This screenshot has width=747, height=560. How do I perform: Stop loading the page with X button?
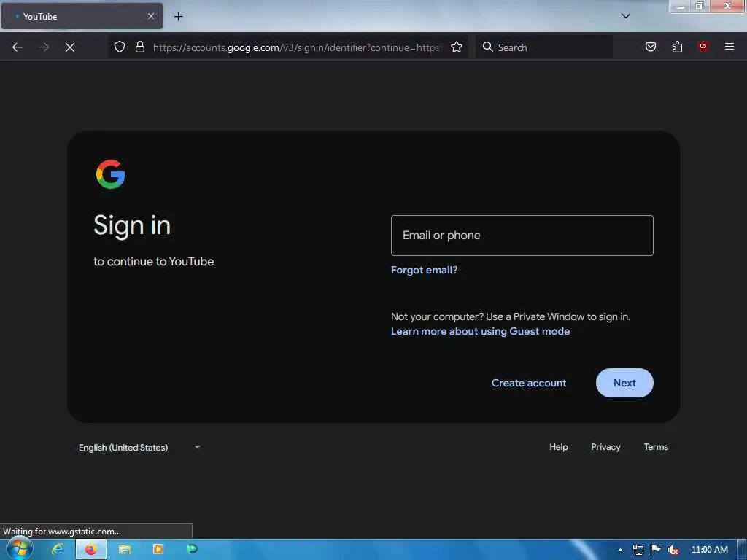[x=70, y=47]
